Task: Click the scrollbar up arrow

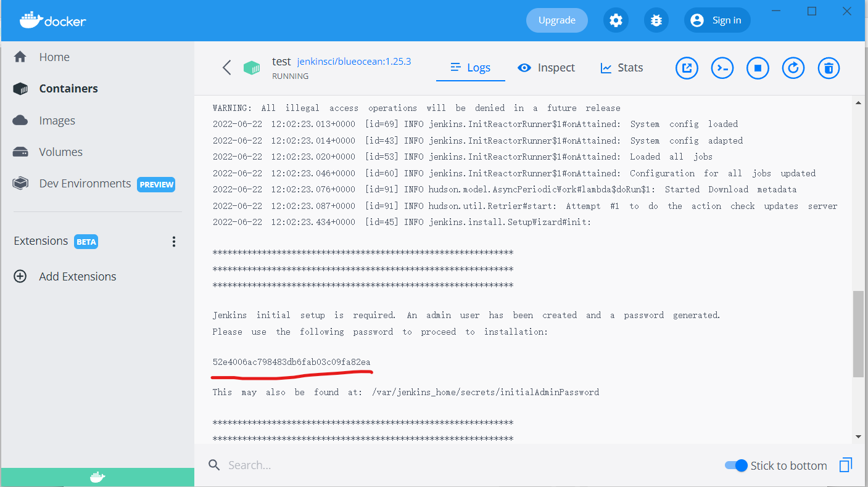Action: pyautogui.click(x=858, y=103)
